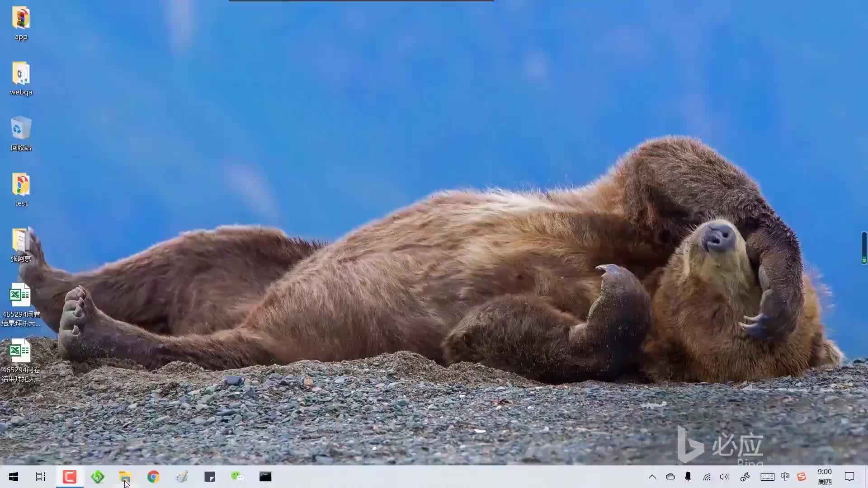Open the Wi-Fi network tray icon
This screenshot has height=488, width=868.
[707, 477]
